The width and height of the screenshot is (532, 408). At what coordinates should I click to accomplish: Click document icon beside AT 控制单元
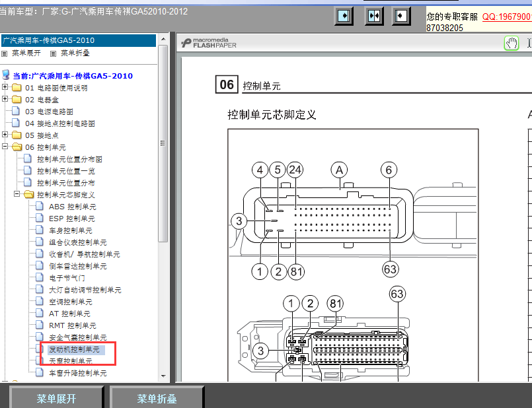pos(40,313)
